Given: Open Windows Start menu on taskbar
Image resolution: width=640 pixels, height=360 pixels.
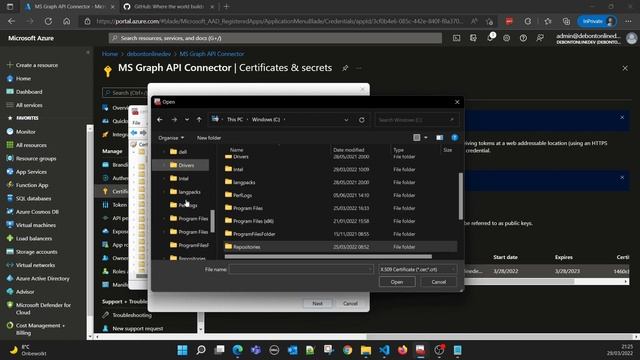Looking at the screenshot, I should point(182,350).
